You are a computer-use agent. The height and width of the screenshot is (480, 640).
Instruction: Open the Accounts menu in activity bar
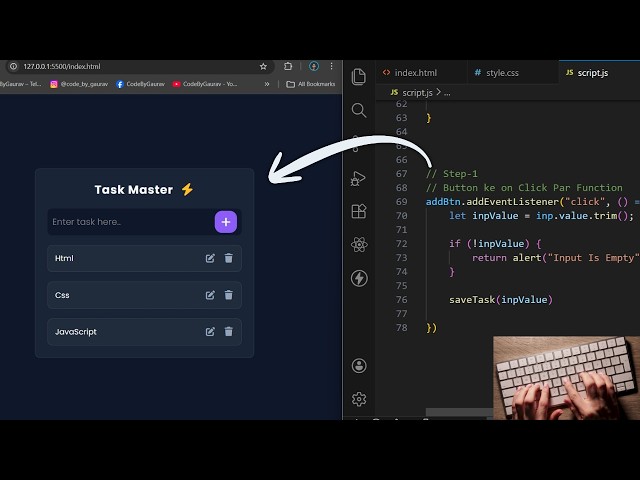click(359, 366)
